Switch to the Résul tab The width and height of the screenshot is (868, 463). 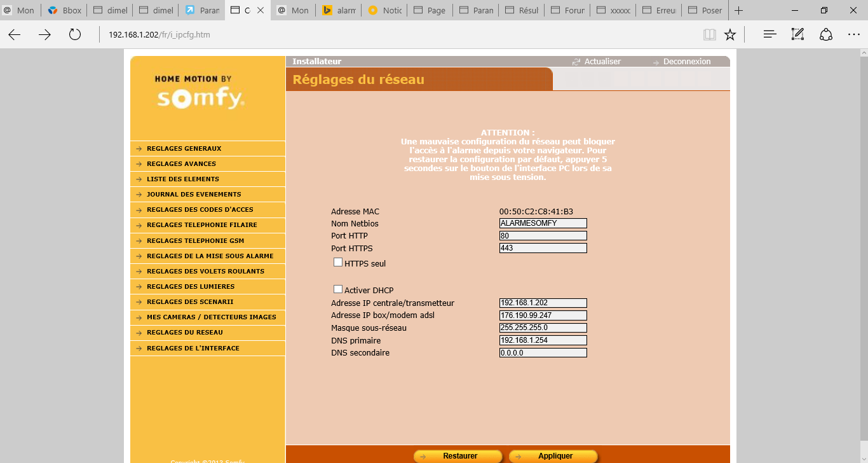pos(522,10)
